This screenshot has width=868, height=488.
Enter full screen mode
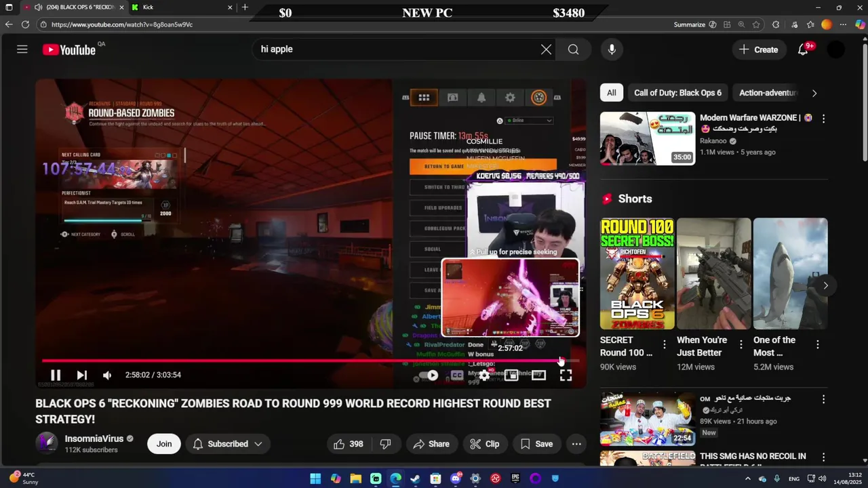tap(566, 375)
